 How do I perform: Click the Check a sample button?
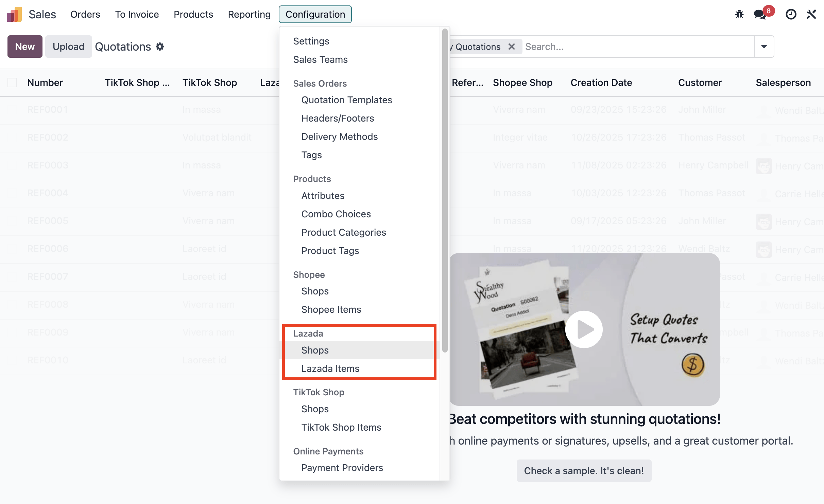pyautogui.click(x=584, y=470)
